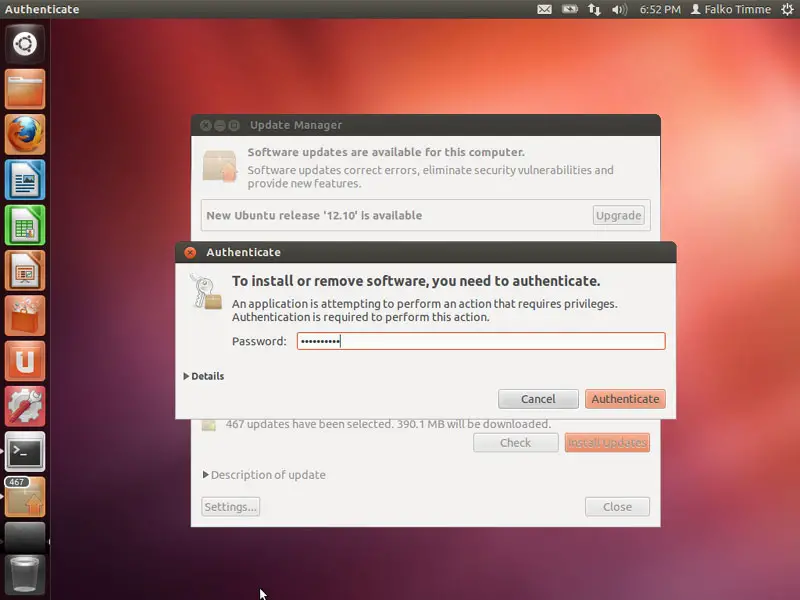Screen dimensions: 800x600
Task: Open the Files home folder launcher
Action: coord(25,89)
